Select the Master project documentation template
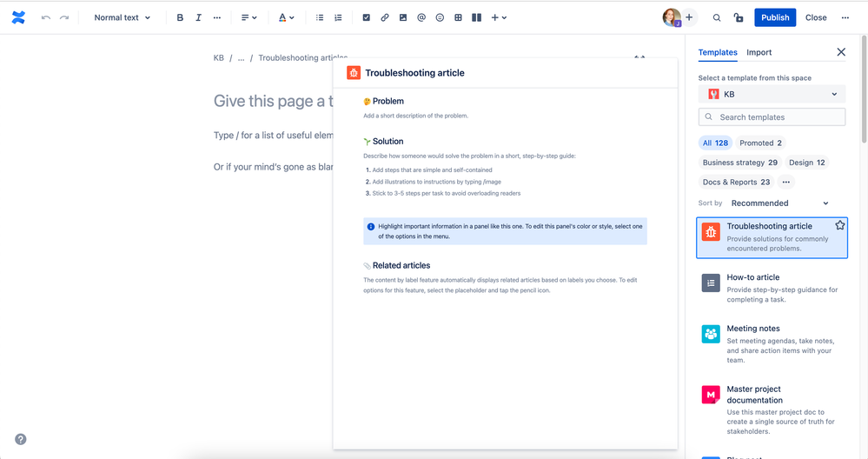 click(x=772, y=409)
